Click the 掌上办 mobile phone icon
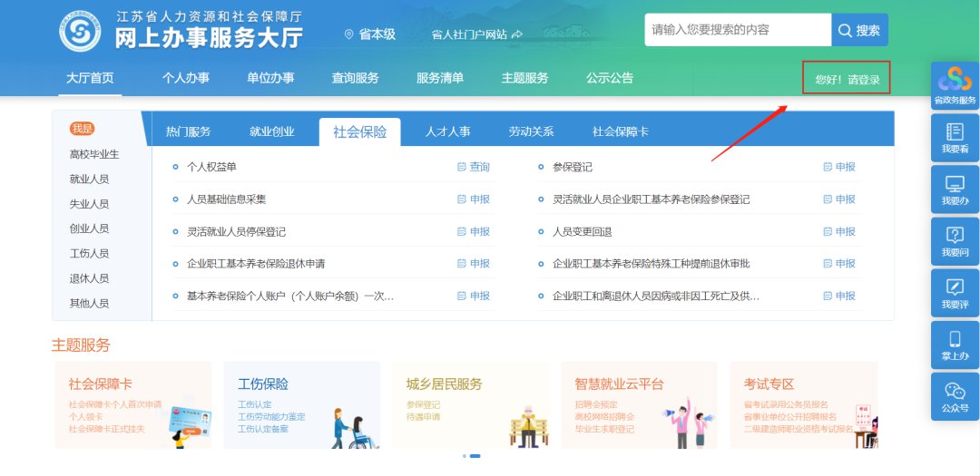Image resolution: width=980 pixels, height=476 pixels. [x=955, y=338]
